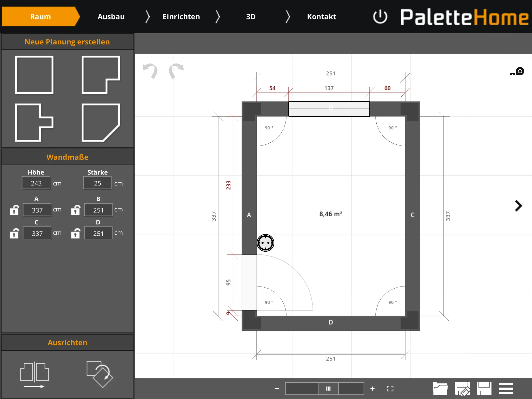
Task: Open the 3D view step
Action: pyautogui.click(x=251, y=17)
